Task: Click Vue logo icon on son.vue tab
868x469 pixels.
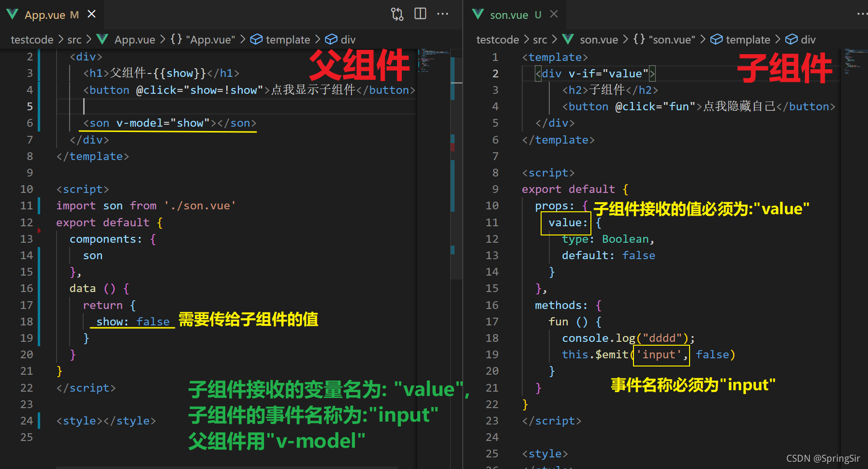Action: point(478,14)
